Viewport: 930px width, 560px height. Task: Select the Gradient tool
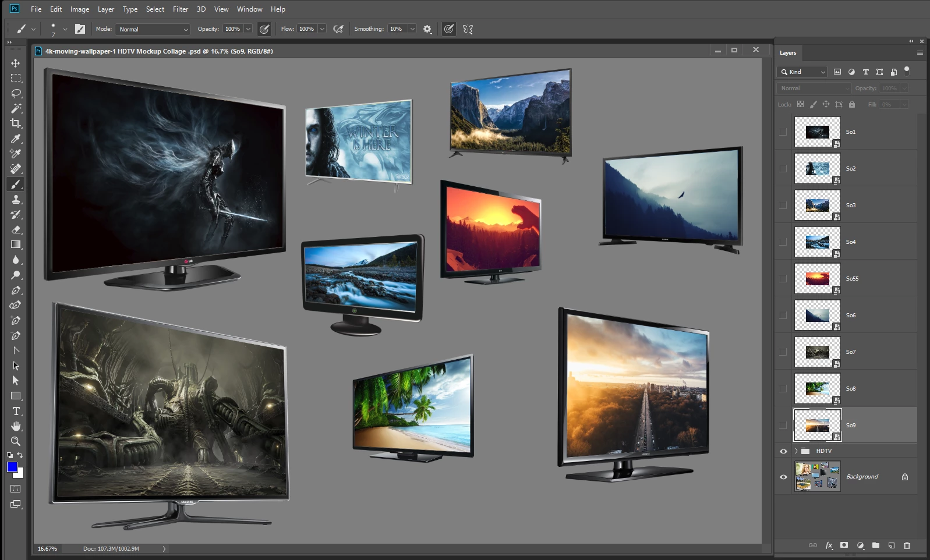(16, 244)
